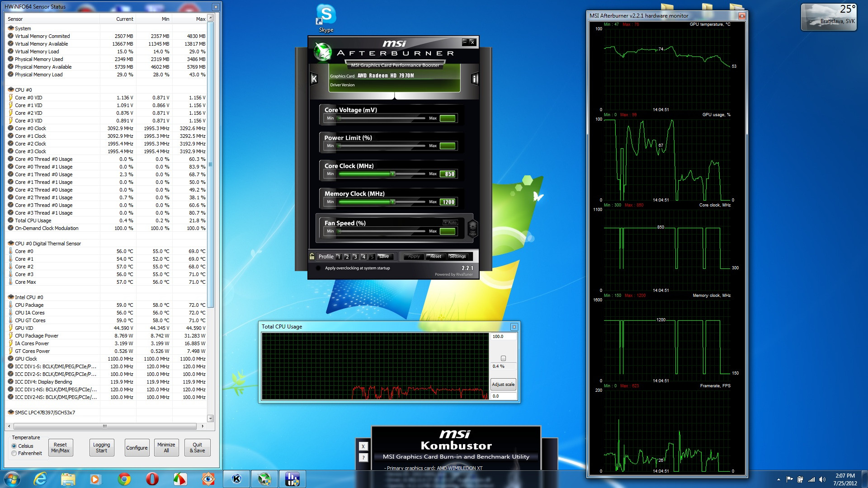
Task: Select Fahrenheit temperature unit in HWiNFO
Action: (27, 453)
